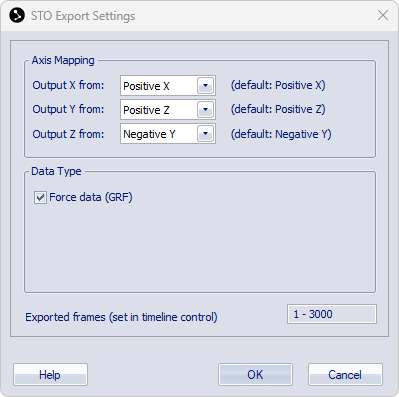
Task: Click the Output Y from label
Action: click(68, 109)
